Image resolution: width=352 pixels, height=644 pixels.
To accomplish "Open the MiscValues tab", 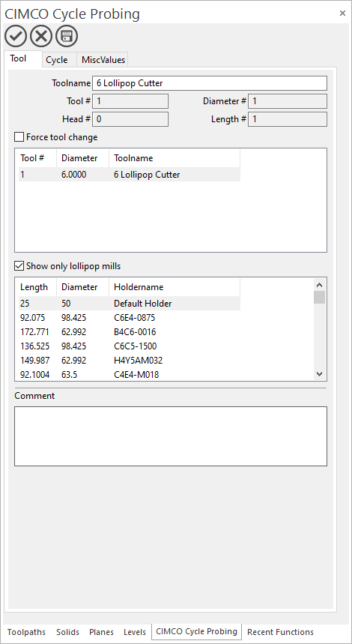I will [x=103, y=60].
